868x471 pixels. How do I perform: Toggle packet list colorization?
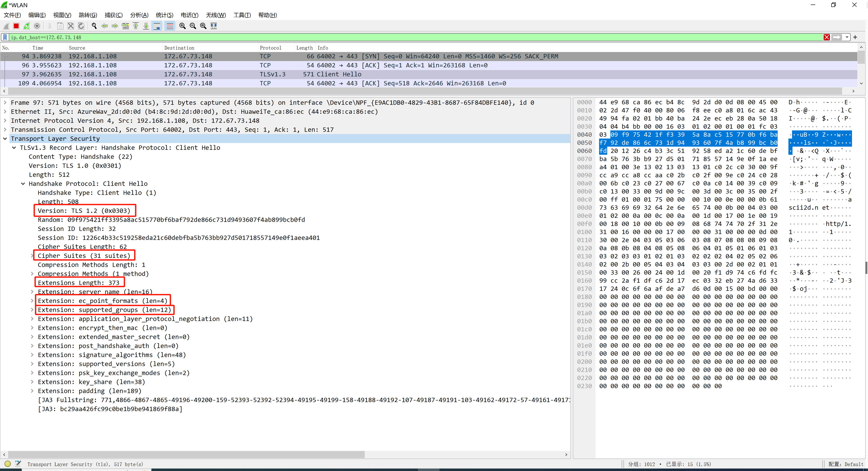[x=170, y=26]
